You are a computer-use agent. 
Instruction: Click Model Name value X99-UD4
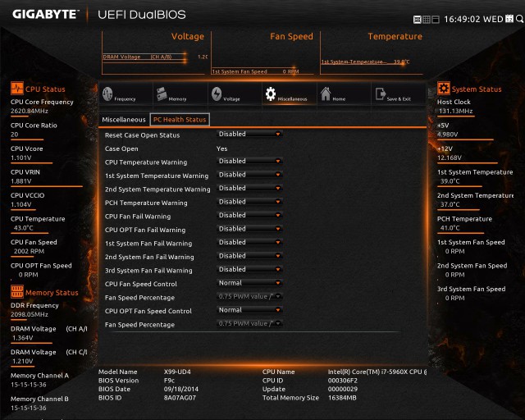[177, 372]
